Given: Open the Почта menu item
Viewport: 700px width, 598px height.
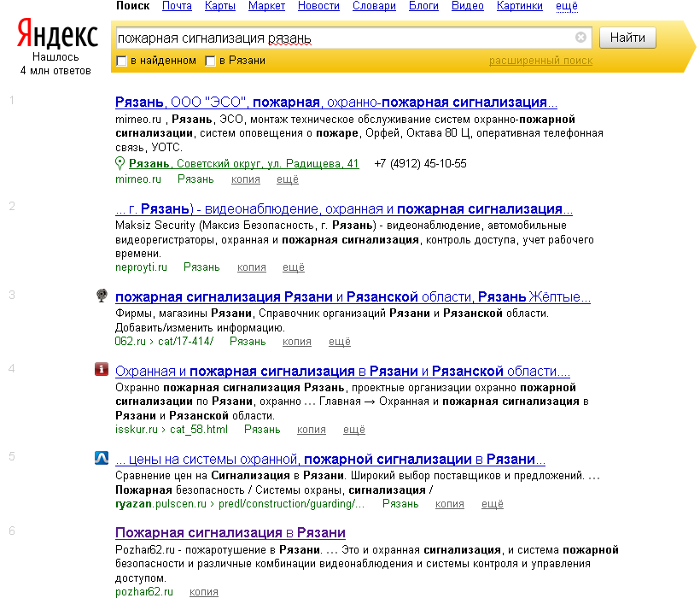Looking at the screenshot, I should pyautogui.click(x=177, y=6).
